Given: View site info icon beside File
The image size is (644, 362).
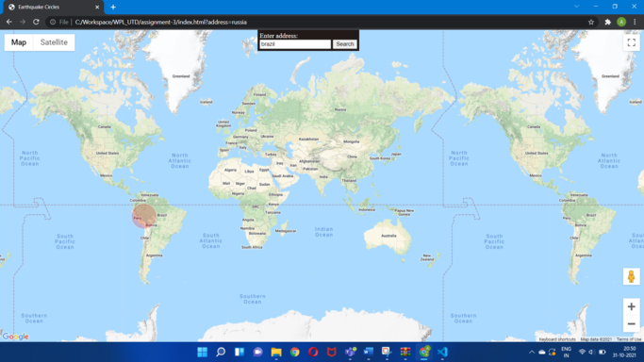Looking at the screenshot, I should [53, 23].
